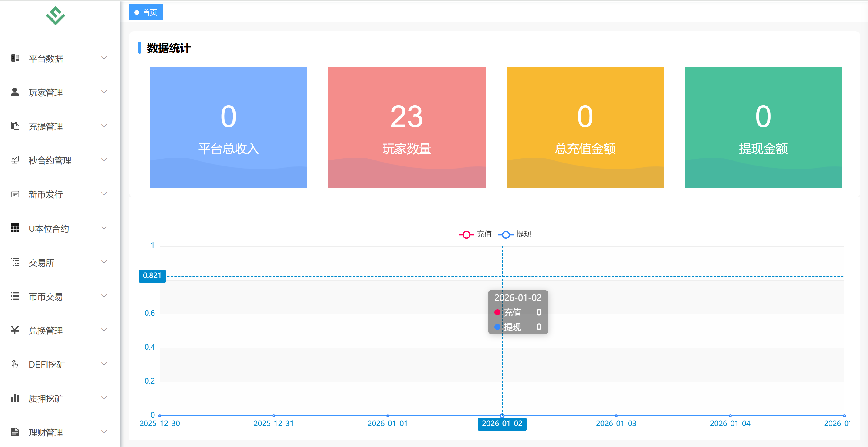Click the 平台数据 spreadsheet icon

click(15, 58)
